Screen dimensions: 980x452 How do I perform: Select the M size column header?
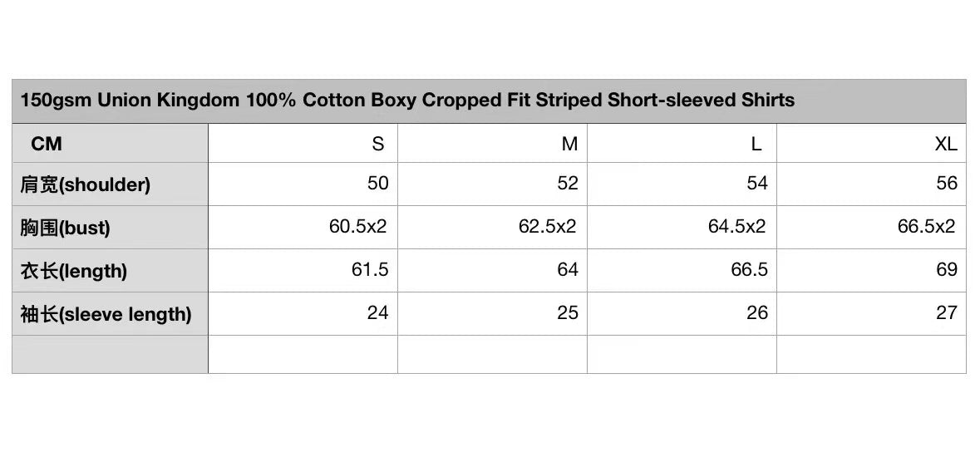(493, 143)
